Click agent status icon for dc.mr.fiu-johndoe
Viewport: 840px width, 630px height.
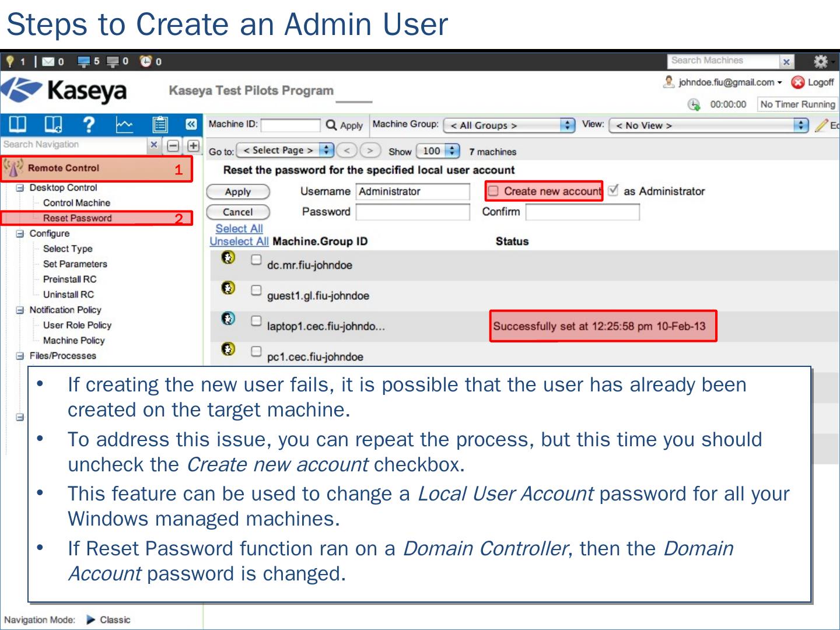[x=228, y=257]
